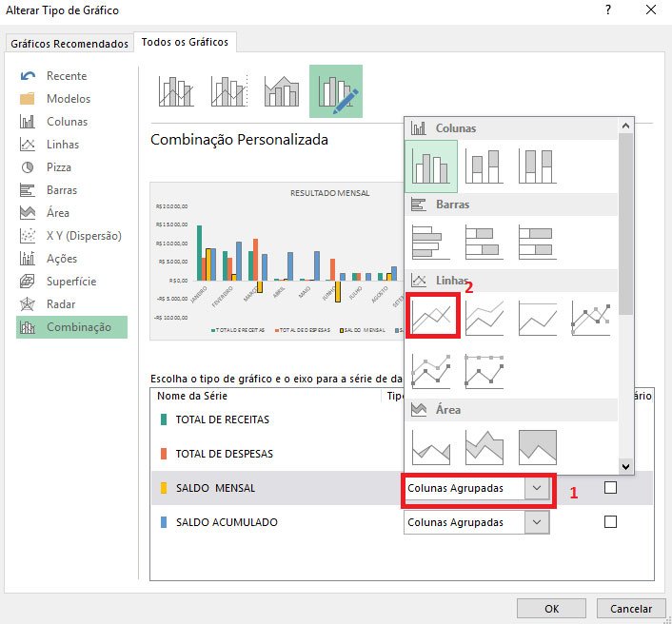Select the Clustered Column chart icon
Image resolution: width=672 pixels, height=624 pixels.
(x=431, y=167)
